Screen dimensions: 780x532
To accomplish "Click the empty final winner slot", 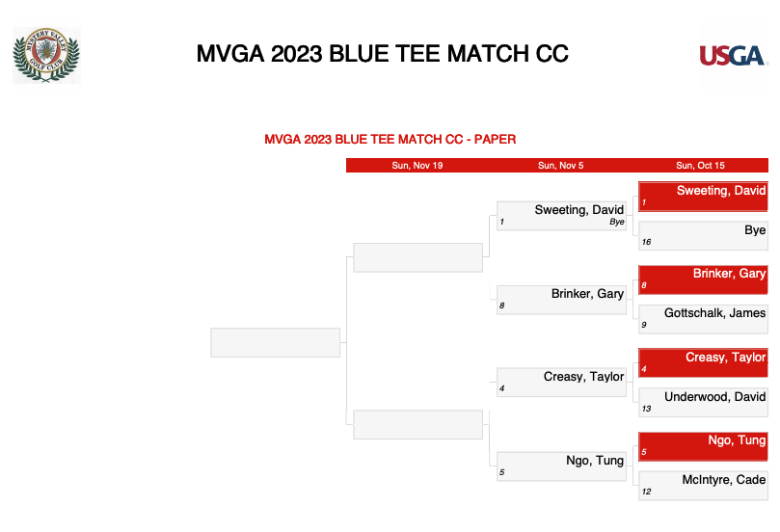I will tap(275, 342).
